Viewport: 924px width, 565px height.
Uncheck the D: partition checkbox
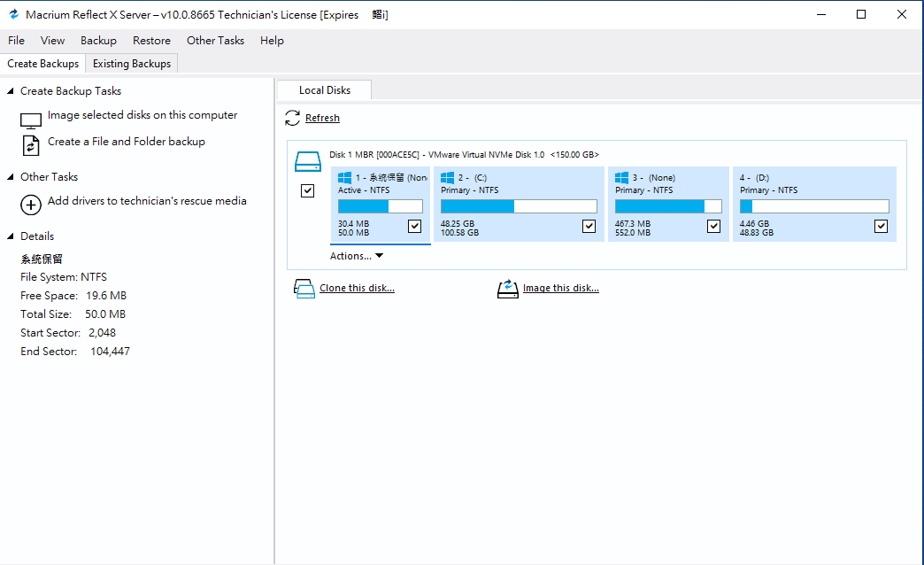click(881, 226)
